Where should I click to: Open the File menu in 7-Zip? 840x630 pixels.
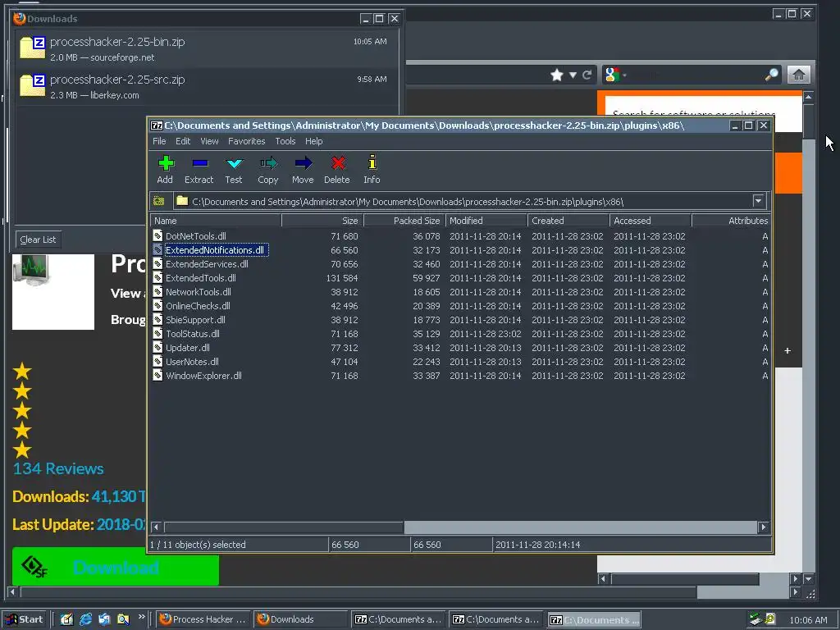coord(159,141)
